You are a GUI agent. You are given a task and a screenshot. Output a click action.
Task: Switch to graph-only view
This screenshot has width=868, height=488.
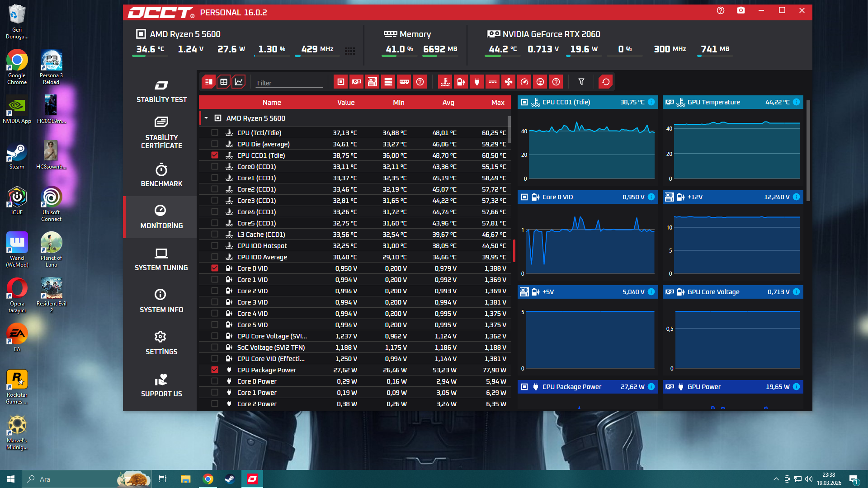click(239, 82)
